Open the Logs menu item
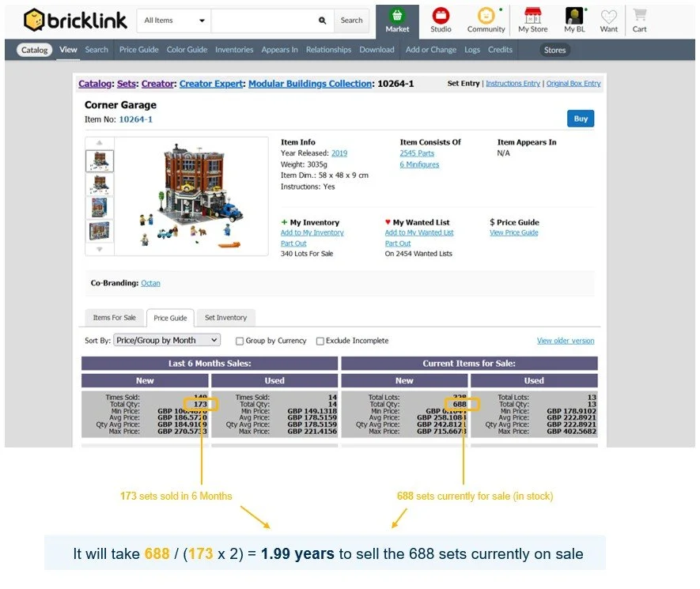 coord(472,50)
